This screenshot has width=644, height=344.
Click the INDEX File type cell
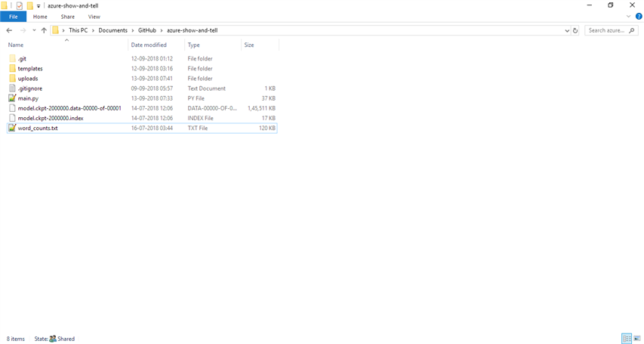tap(200, 118)
